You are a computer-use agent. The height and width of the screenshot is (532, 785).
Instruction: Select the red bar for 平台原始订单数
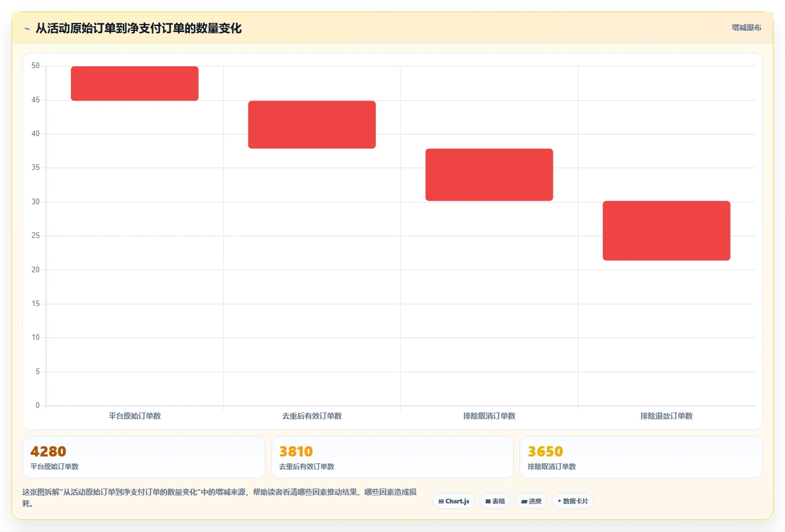[134, 84]
